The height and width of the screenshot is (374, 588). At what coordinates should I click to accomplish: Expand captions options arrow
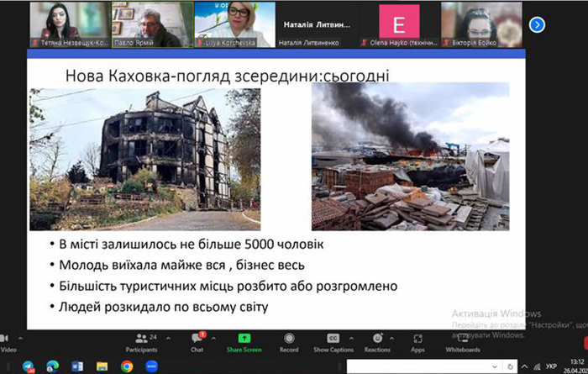tap(351, 339)
